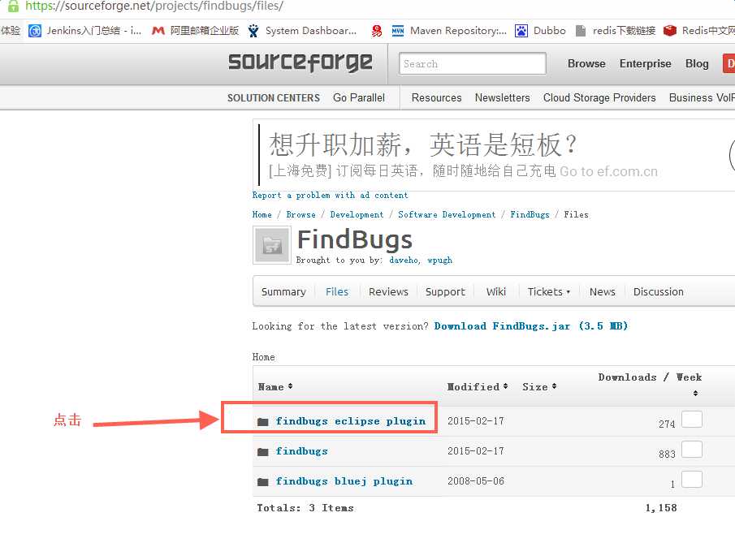Open the red M mail bookmark icon

[x=158, y=31]
